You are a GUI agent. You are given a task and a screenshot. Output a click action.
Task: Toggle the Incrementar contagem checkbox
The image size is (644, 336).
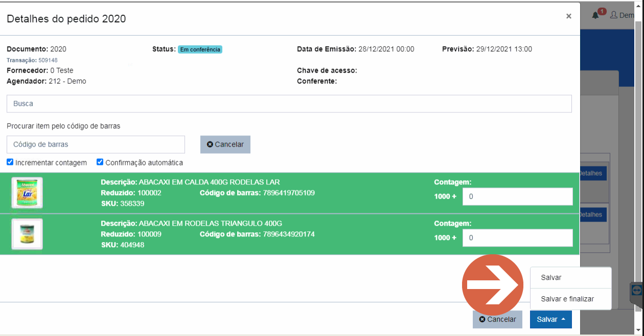pyautogui.click(x=10, y=162)
